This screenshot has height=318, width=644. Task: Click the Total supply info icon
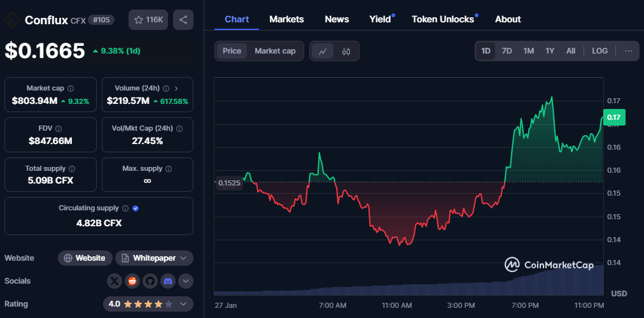tap(72, 169)
